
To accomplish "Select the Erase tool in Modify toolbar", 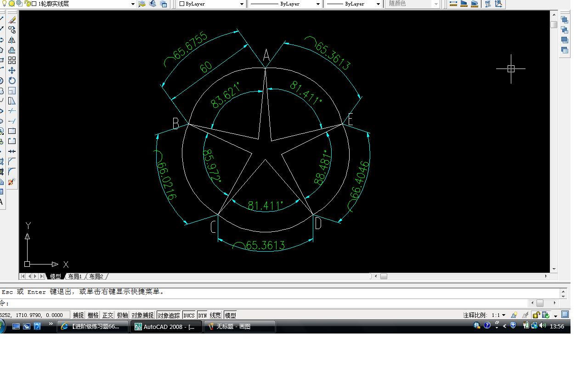I will pyautogui.click(x=12, y=20).
